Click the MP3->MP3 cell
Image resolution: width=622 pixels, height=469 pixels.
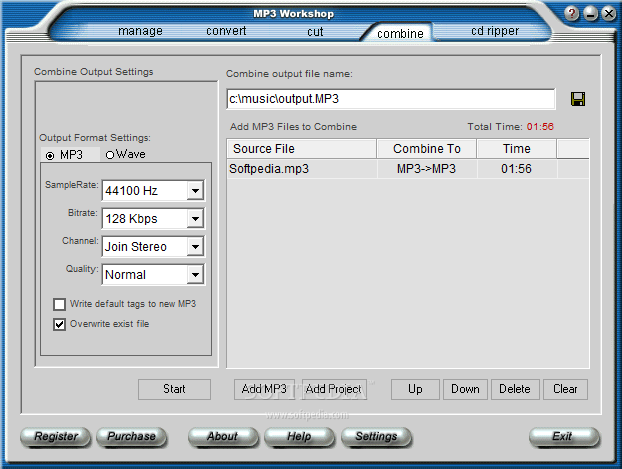pyautogui.click(x=427, y=169)
